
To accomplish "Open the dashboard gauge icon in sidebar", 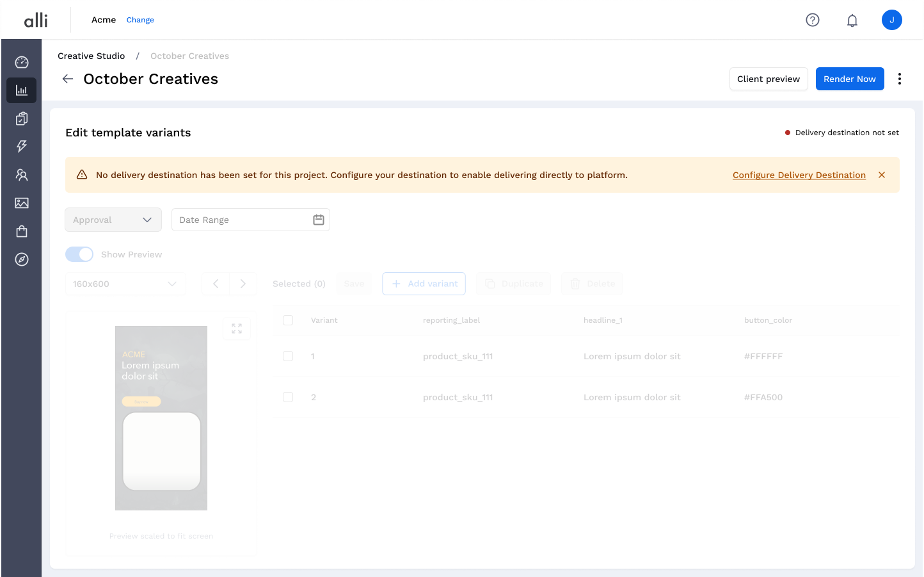I will pyautogui.click(x=22, y=62).
